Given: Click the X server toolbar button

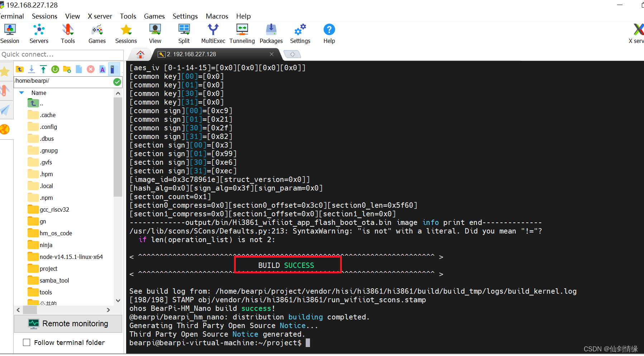Looking at the screenshot, I should point(636,34).
